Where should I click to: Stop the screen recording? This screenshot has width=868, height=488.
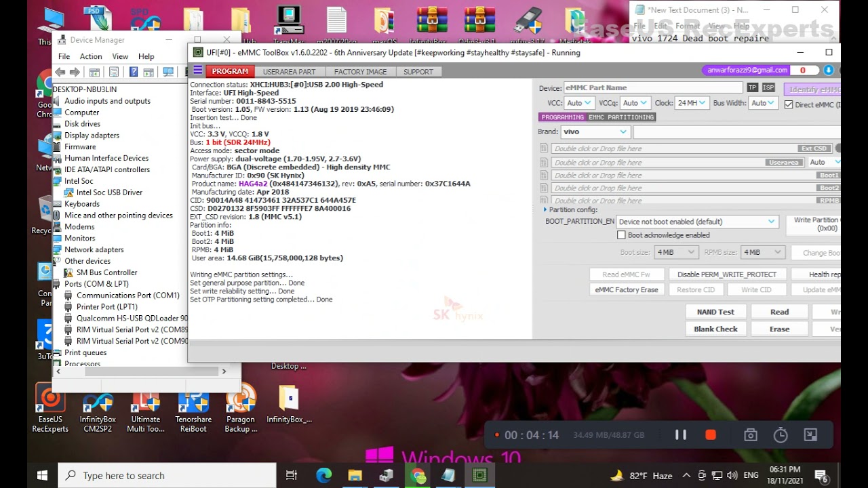[x=711, y=435]
